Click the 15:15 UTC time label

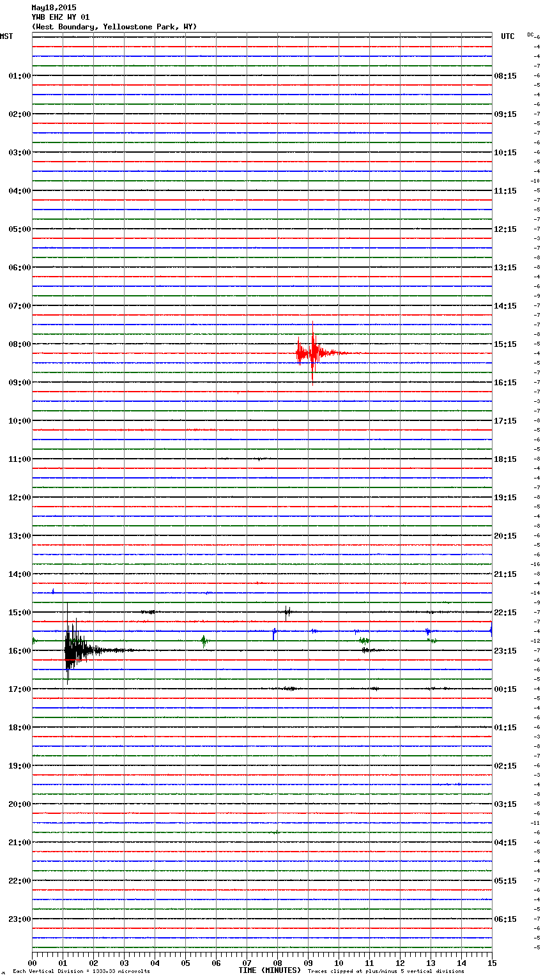[x=505, y=344]
